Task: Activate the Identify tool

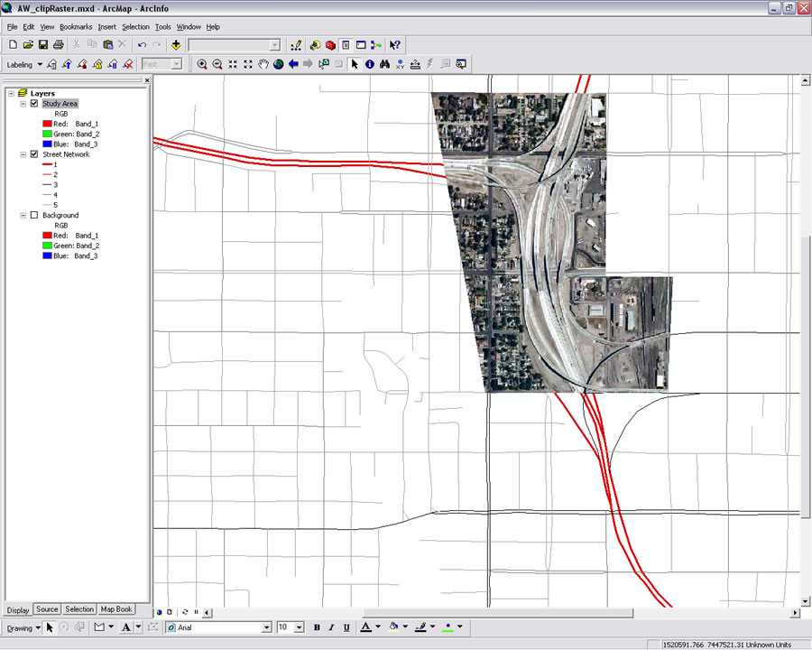Action: point(370,64)
